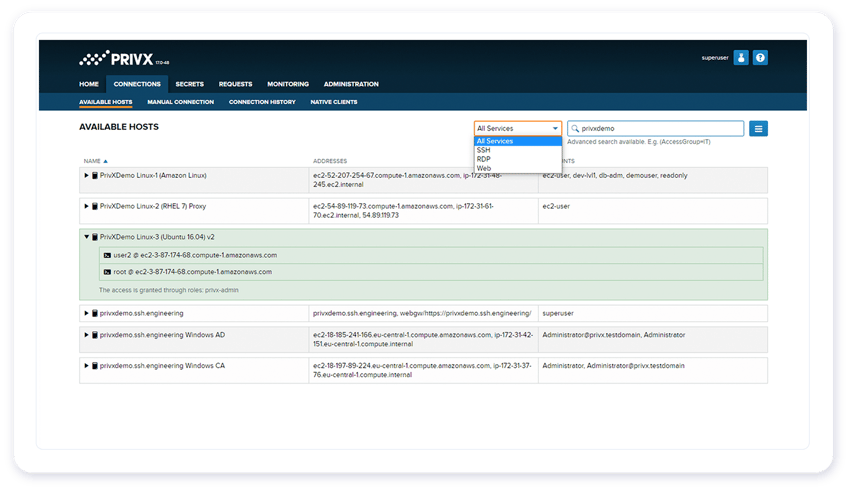This screenshot has height=491, width=850.
Task: Select SSH from the services dropdown
Action: click(x=484, y=150)
